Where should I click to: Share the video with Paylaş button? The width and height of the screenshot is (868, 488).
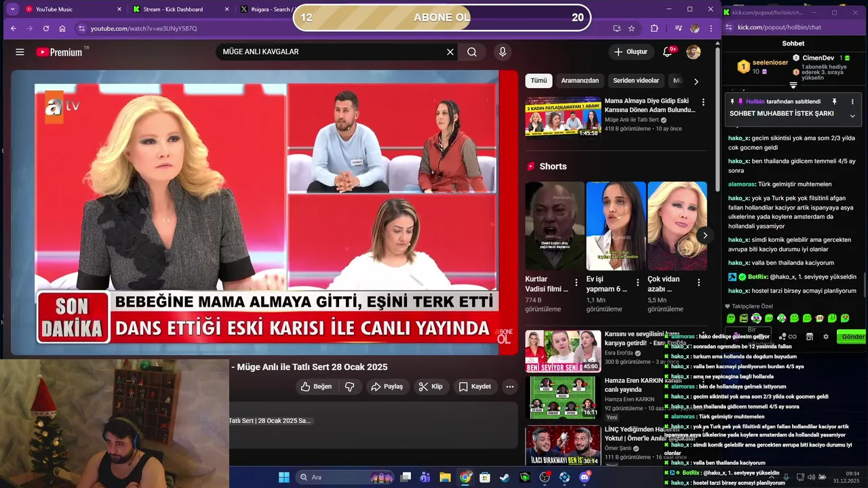(387, 386)
